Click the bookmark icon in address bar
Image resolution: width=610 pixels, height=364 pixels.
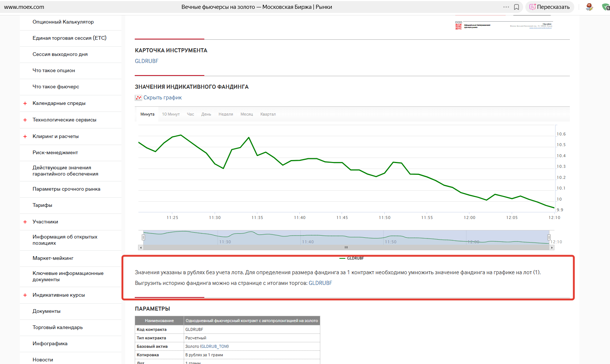pos(516,7)
